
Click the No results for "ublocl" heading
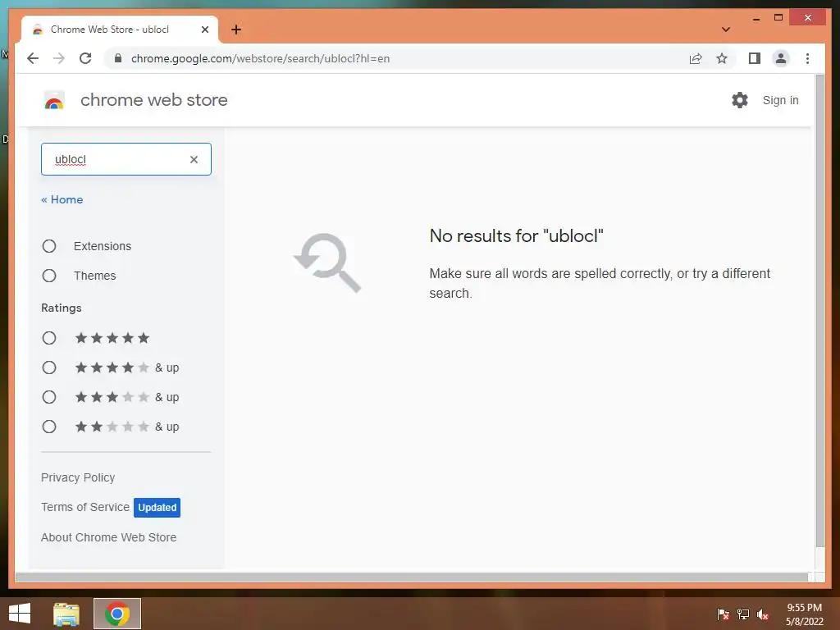(x=517, y=235)
